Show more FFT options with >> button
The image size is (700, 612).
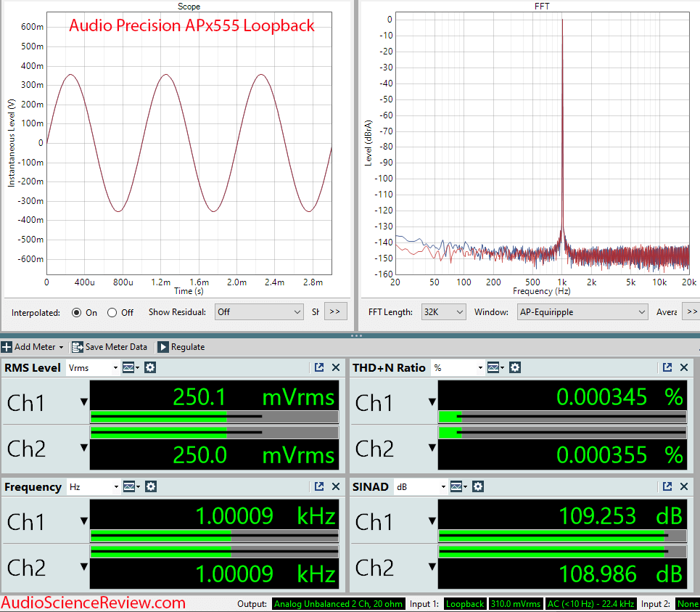pos(691,311)
